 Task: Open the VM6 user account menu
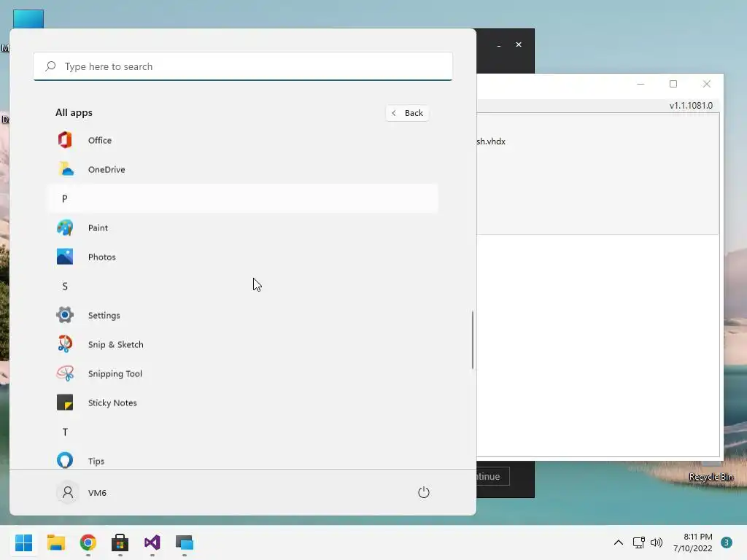pyautogui.click(x=82, y=492)
